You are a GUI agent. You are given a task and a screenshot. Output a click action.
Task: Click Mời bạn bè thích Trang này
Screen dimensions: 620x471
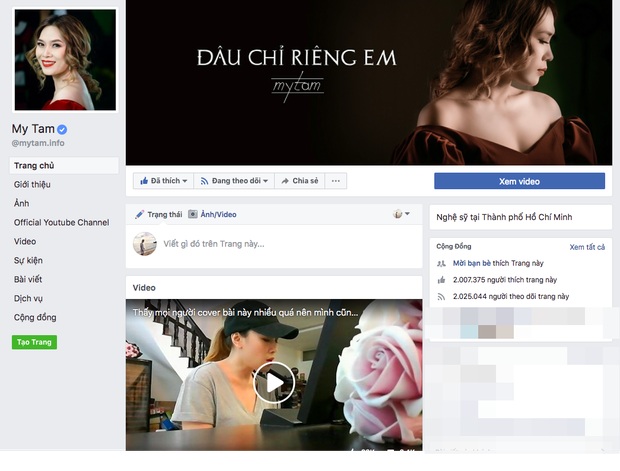498,263
